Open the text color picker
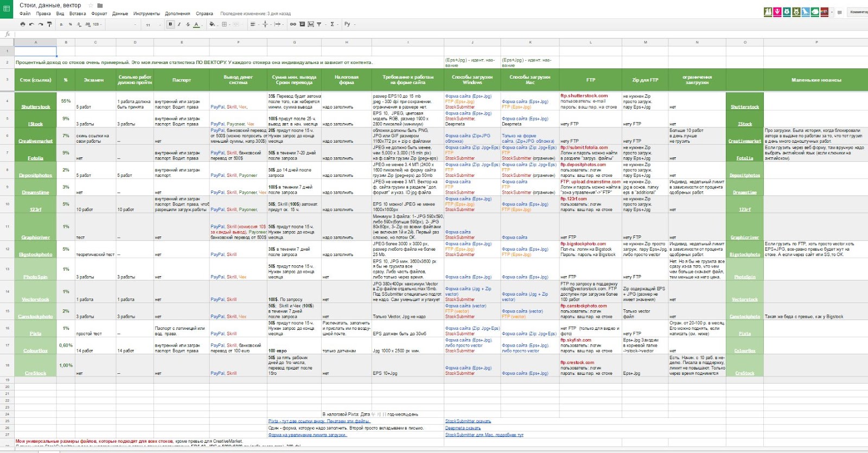868x453 pixels. (x=197, y=24)
